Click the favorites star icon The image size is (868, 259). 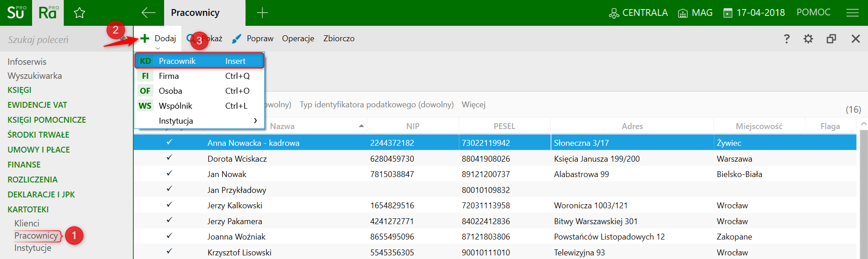(80, 13)
